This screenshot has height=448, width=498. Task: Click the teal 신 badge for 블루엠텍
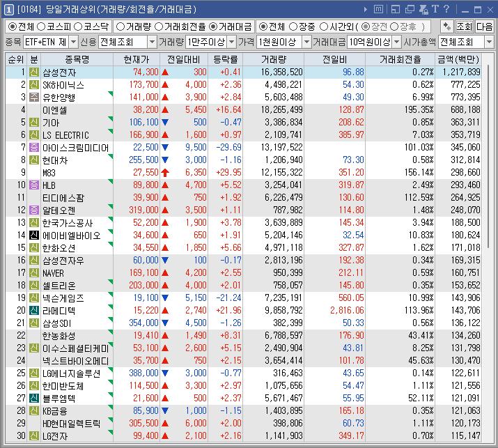coord(34,398)
